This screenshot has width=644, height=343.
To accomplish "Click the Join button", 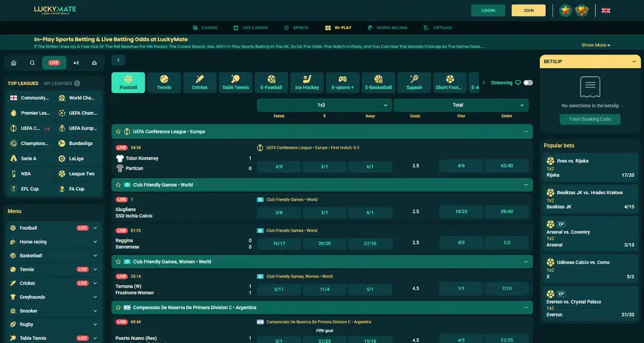I will (x=528, y=11).
